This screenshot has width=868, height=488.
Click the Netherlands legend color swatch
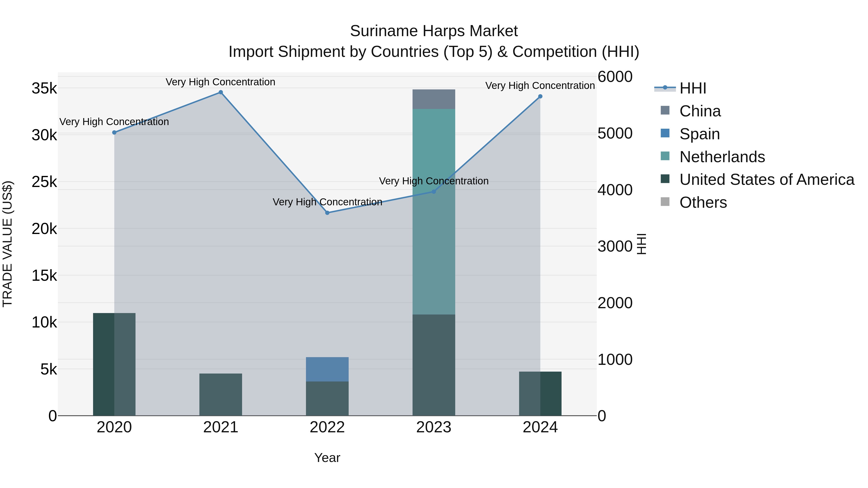click(665, 156)
